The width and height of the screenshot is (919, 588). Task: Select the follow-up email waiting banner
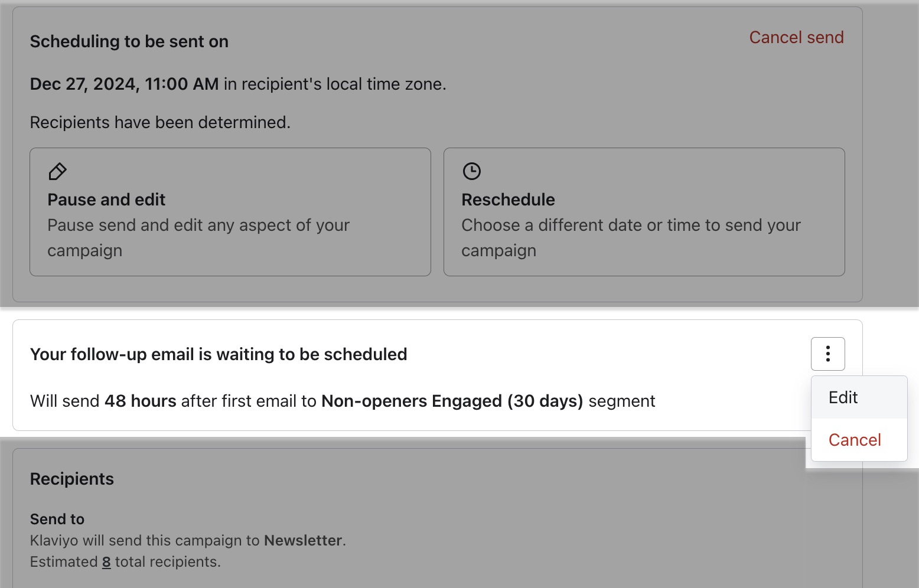[219, 354]
